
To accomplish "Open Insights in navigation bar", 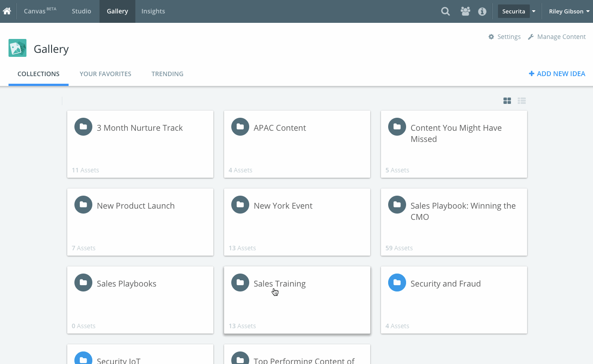I will pyautogui.click(x=153, y=11).
